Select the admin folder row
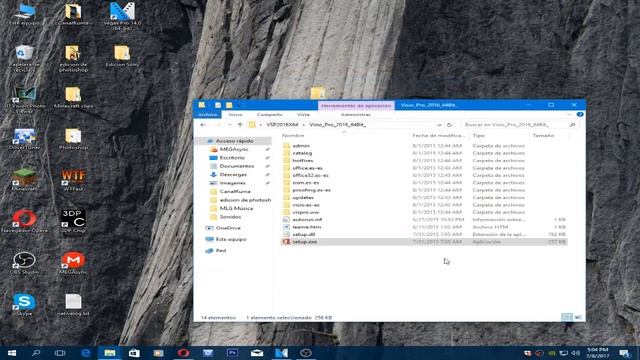The width and height of the screenshot is (640, 360). click(x=424, y=146)
